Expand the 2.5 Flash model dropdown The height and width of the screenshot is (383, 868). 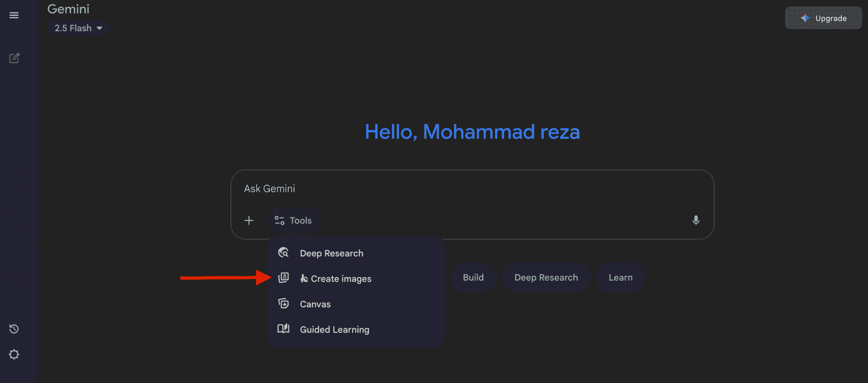[78, 28]
